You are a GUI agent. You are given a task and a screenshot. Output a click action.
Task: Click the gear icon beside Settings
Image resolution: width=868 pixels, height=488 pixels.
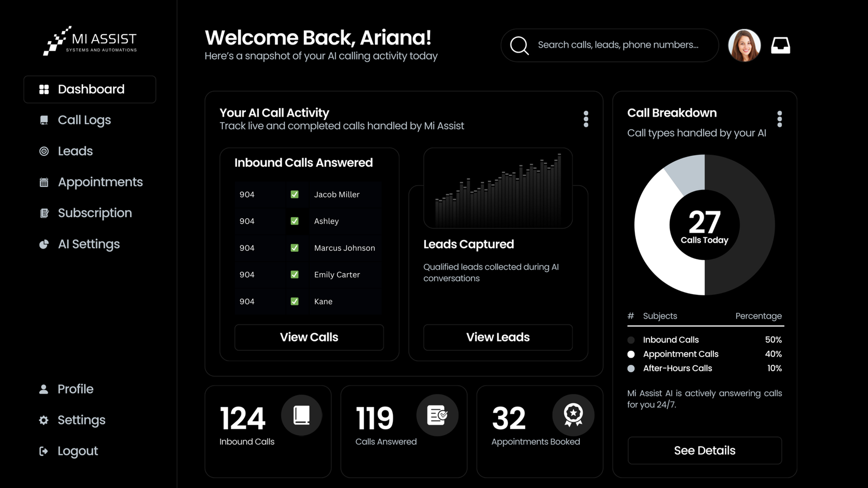pyautogui.click(x=43, y=420)
